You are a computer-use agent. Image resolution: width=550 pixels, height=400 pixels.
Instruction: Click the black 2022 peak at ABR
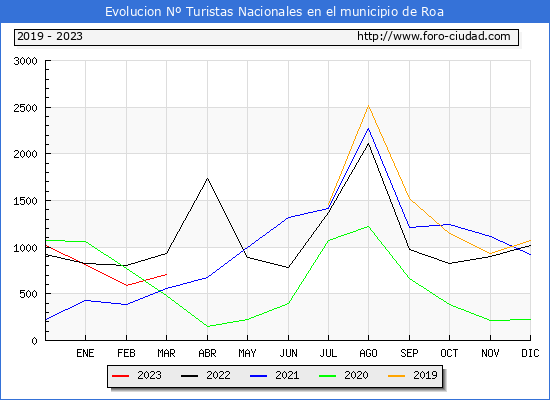click(x=207, y=178)
